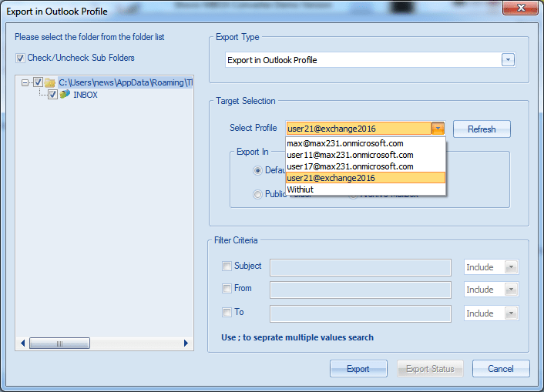Select the Public Folder radio option
Viewport: 544px width, 392px height.
258,195
